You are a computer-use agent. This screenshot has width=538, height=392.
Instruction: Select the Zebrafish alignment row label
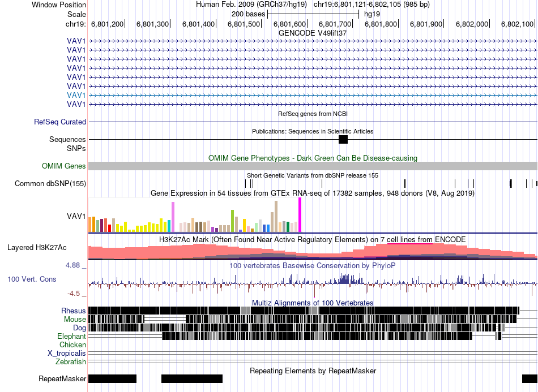click(x=71, y=362)
